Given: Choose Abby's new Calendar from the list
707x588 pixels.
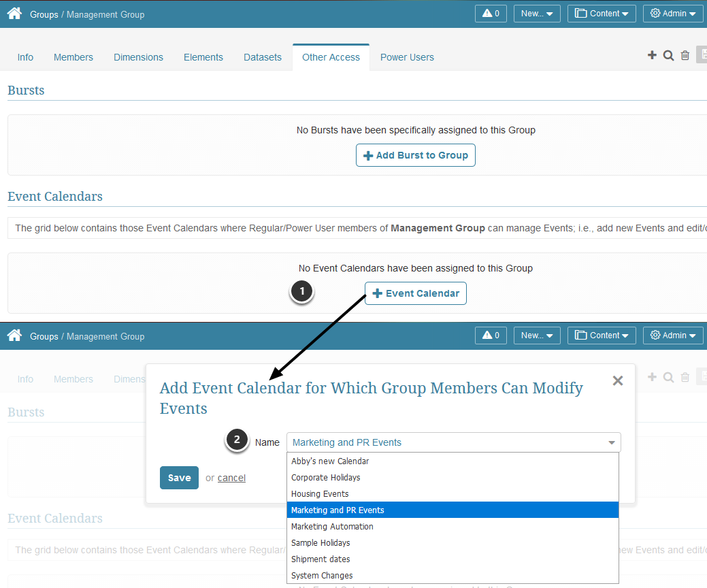Looking at the screenshot, I should pos(453,461).
